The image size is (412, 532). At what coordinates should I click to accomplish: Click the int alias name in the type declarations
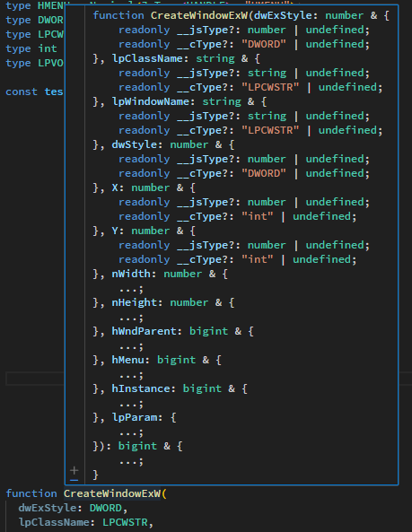coord(48,48)
